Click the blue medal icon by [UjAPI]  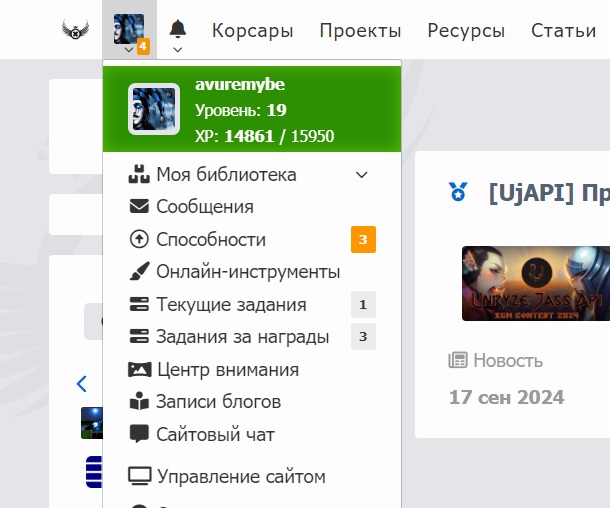pos(458,191)
